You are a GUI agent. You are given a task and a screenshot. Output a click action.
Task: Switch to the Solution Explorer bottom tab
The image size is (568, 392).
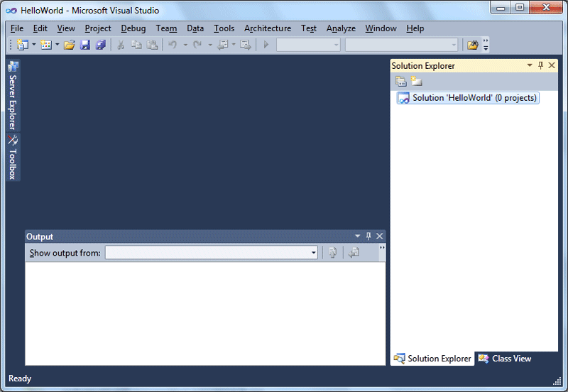click(432, 359)
